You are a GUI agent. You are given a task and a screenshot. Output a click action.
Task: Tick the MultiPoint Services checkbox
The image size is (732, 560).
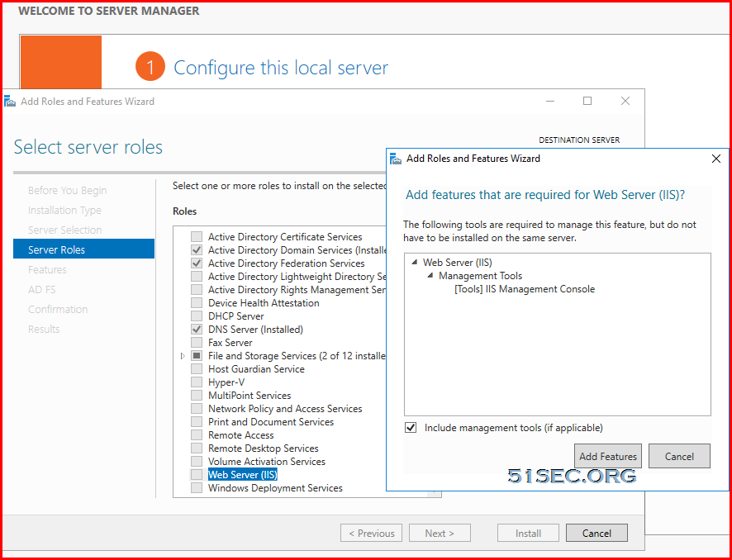197,396
